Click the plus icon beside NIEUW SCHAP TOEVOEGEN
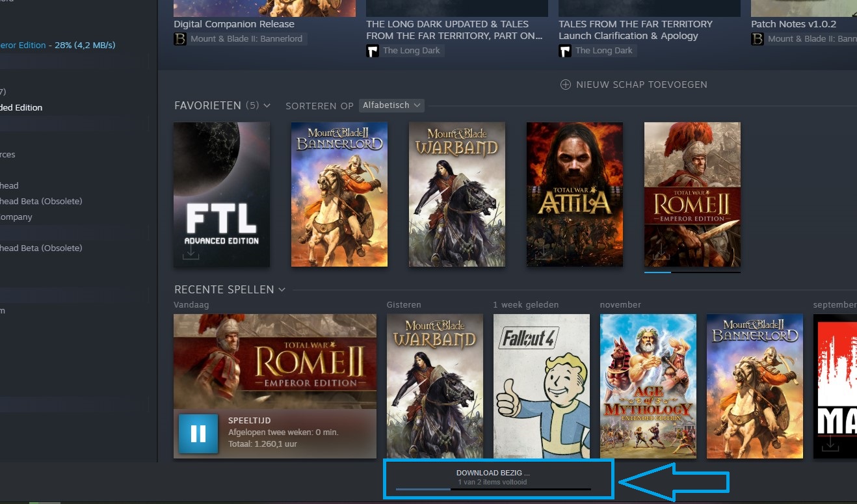This screenshot has height=504, width=857. (565, 84)
